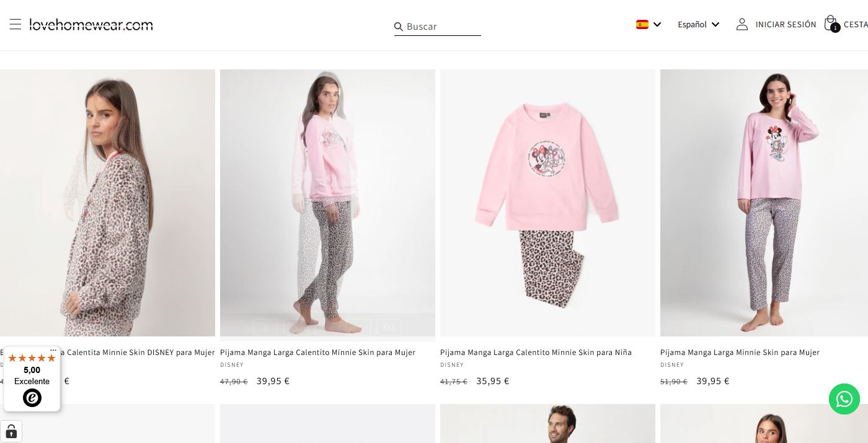Select size S on hovered pajama
This screenshot has height=443, width=868.
(265, 327)
